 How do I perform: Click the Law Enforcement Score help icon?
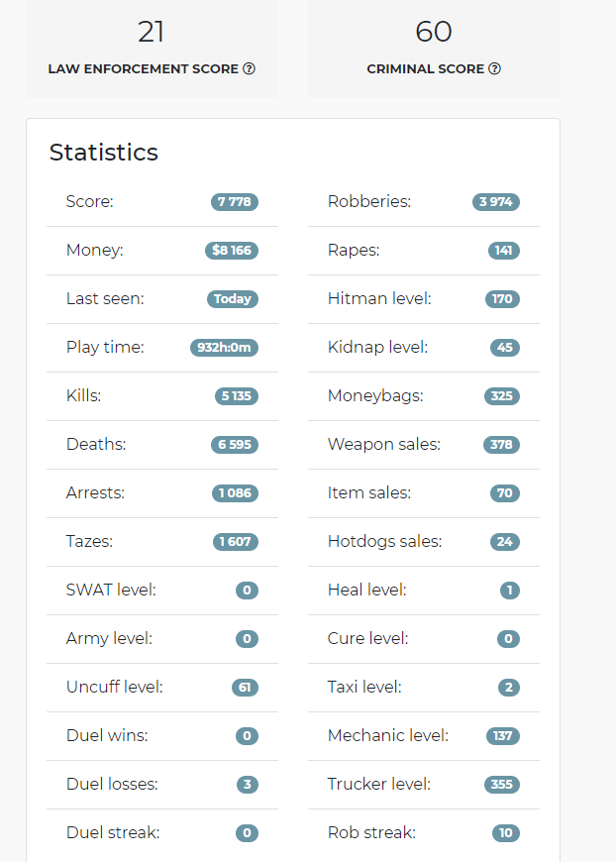tap(249, 68)
